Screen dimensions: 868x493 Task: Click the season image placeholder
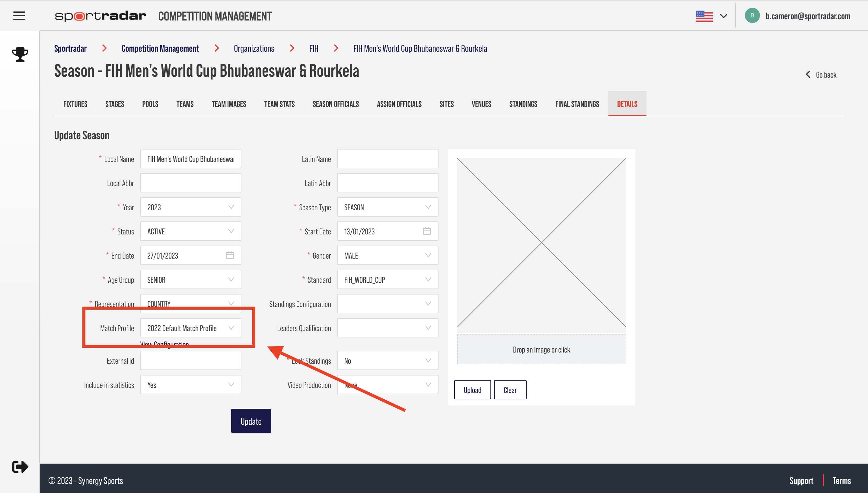[541, 243]
